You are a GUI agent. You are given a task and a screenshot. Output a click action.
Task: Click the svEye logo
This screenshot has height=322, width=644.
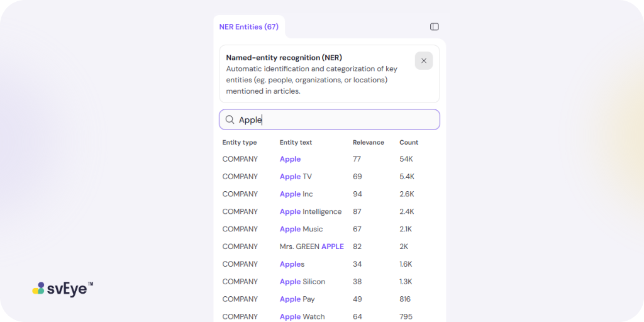pyautogui.click(x=63, y=288)
